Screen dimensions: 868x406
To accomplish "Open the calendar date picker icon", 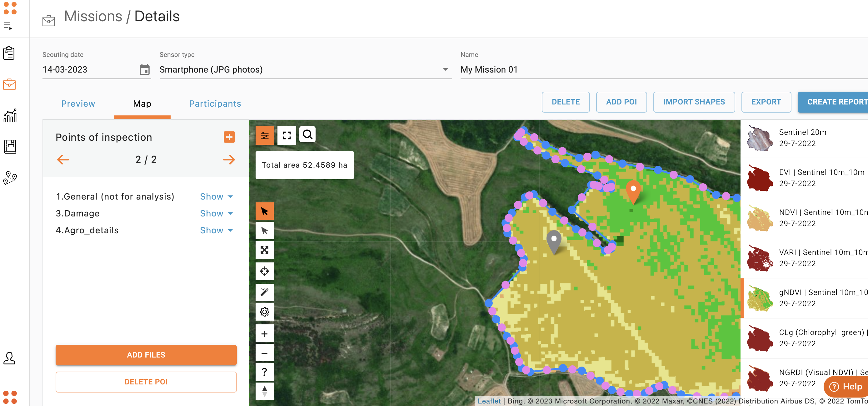I will click(145, 70).
